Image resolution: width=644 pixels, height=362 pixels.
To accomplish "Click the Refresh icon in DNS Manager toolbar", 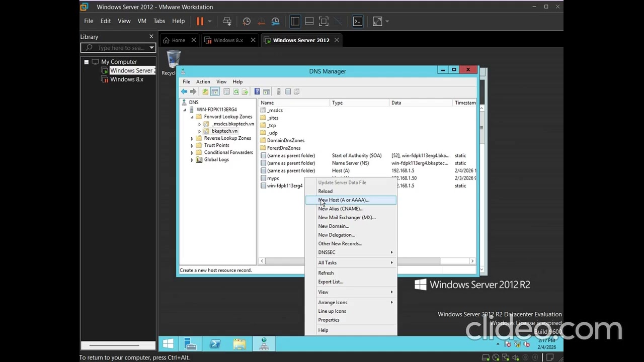I will pyautogui.click(x=236, y=92).
